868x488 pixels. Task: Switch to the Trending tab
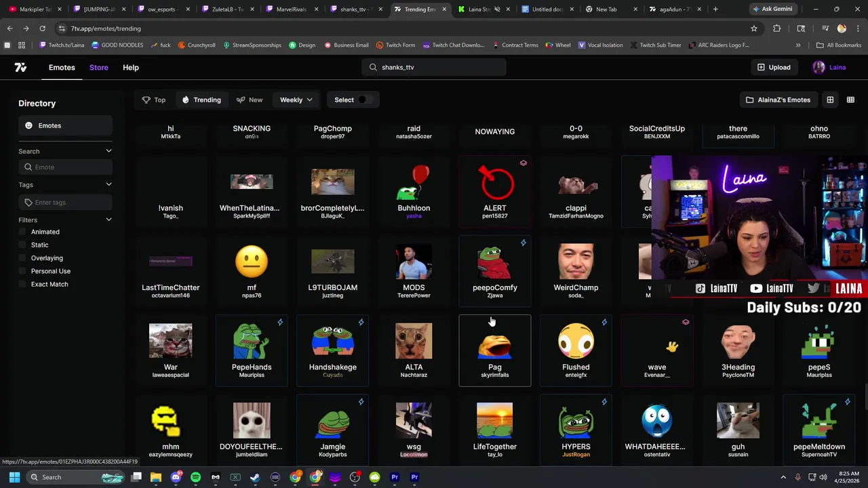(201, 100)
